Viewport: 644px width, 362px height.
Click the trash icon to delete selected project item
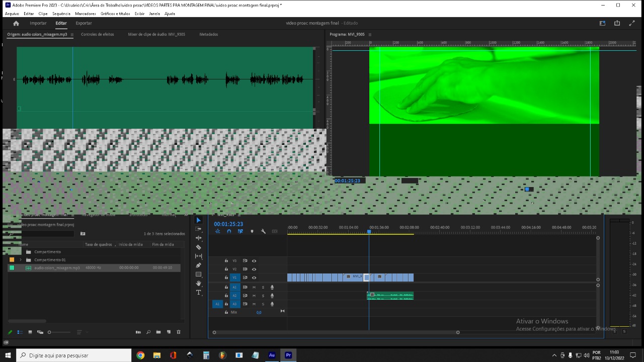[x=179, y=332]
